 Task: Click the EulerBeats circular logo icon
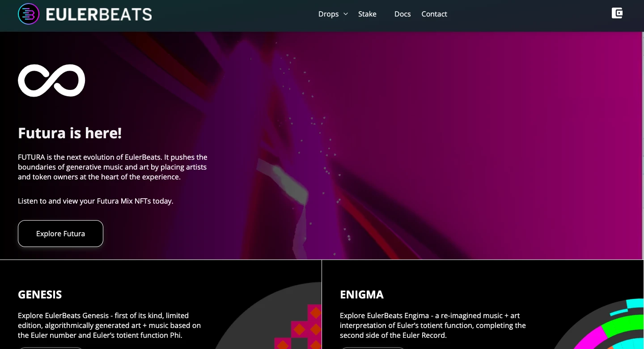(29, 14)
